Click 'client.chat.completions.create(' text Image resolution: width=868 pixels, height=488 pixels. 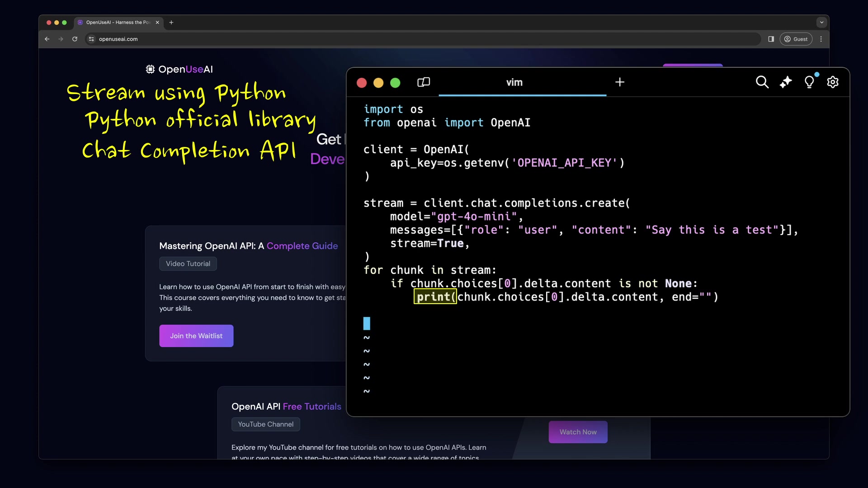(527, 203)
